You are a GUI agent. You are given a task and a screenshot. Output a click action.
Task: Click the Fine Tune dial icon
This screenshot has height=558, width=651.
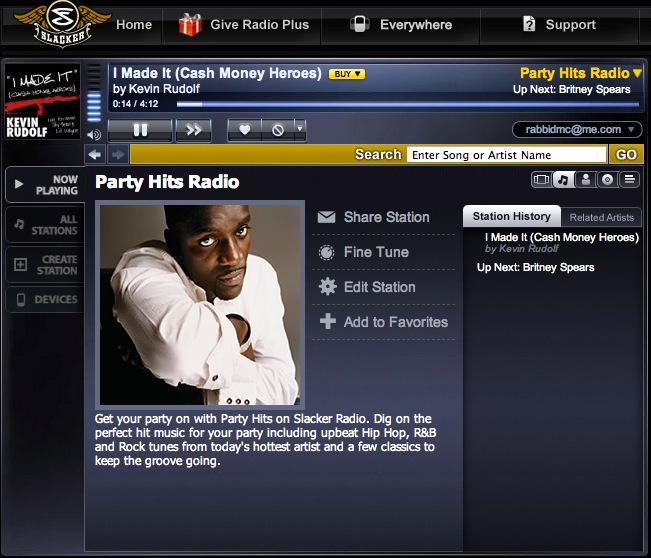326,252
